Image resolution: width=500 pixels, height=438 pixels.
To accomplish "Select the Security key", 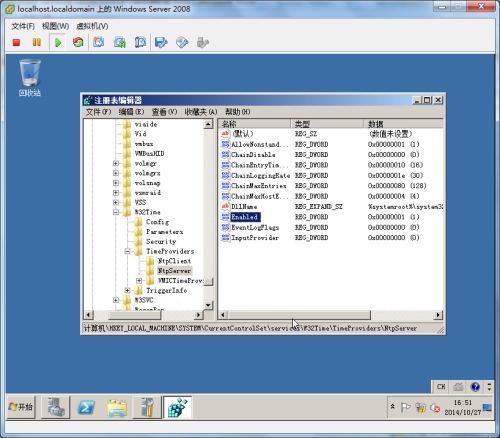I will click(161, 241).
